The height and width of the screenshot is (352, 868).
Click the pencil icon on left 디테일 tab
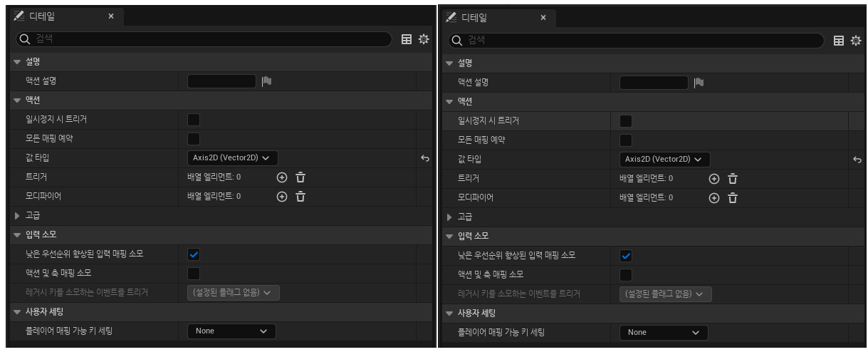(x=19, y=16)
